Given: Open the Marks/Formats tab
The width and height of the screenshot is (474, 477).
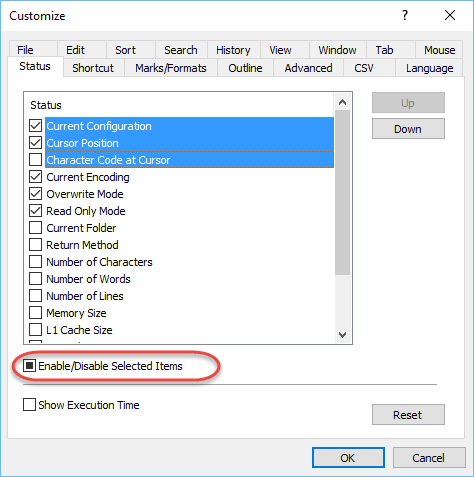Looking at the screenshot, I should coord(171,68).
